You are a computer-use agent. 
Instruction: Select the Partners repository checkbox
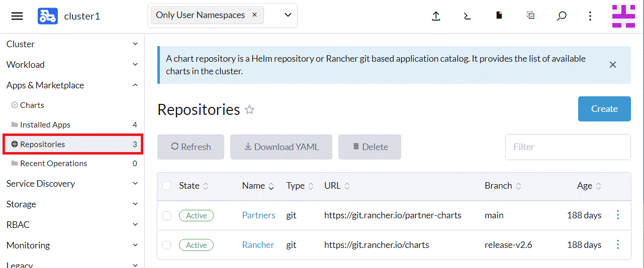(x=167, y=216)
